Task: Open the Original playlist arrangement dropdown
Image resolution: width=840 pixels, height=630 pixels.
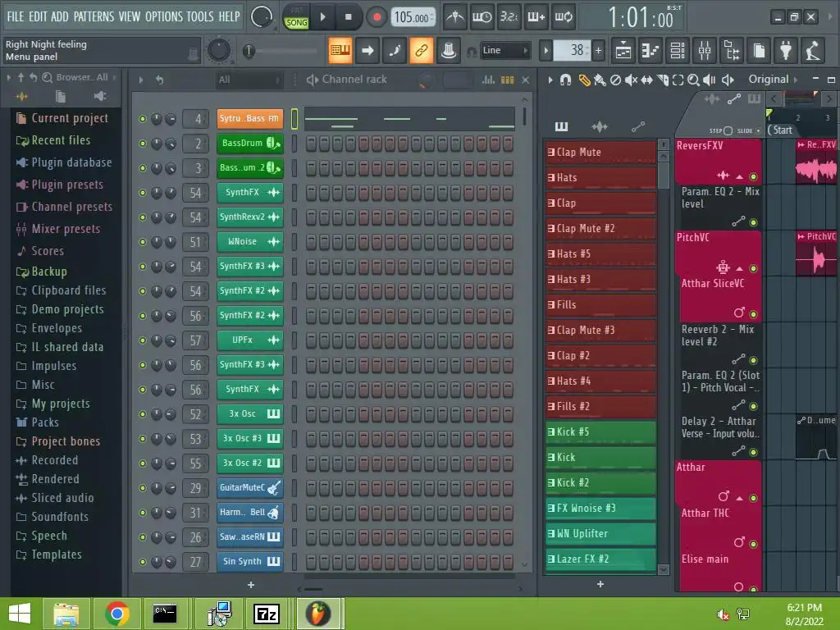Action: click(x=773, y=80)
